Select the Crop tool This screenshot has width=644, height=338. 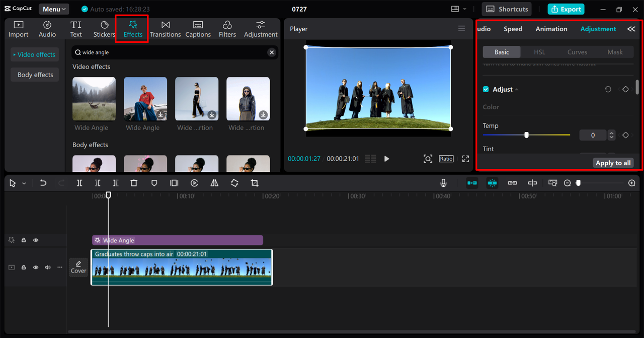click(255, 183)
